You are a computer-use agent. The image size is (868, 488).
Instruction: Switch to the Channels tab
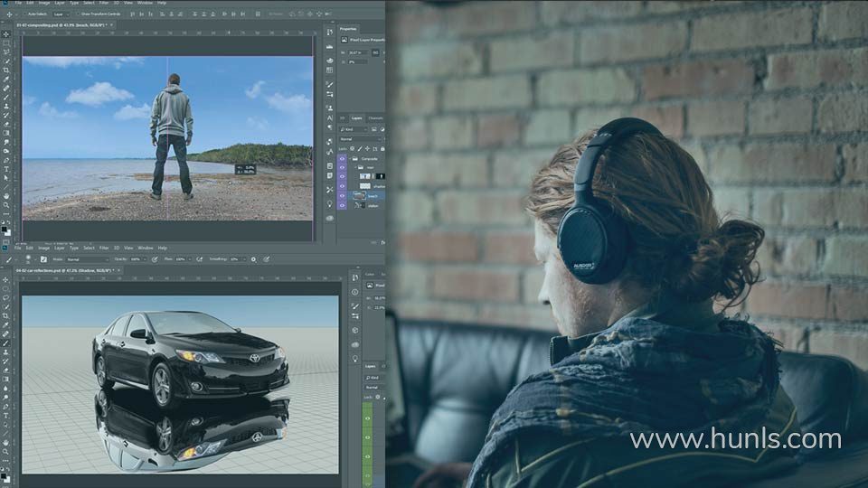pyautogui.click(x=375, y=117)
